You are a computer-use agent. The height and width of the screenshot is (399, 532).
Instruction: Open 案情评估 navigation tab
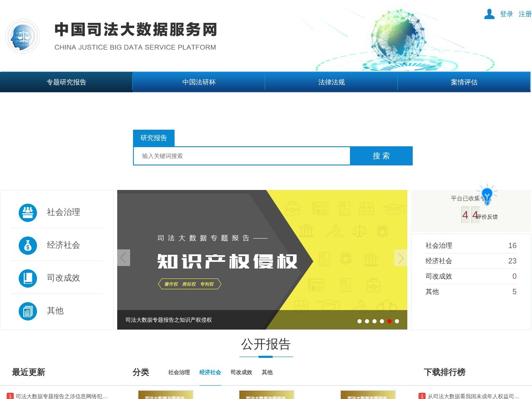[x=464, y=82]
